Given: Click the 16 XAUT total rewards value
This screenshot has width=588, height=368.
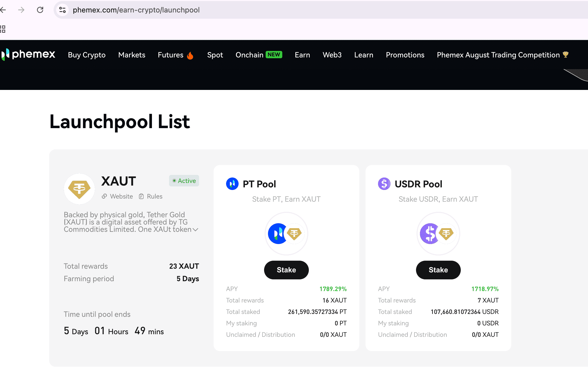Looking at the screenshot, I should (x=335, y=300).
